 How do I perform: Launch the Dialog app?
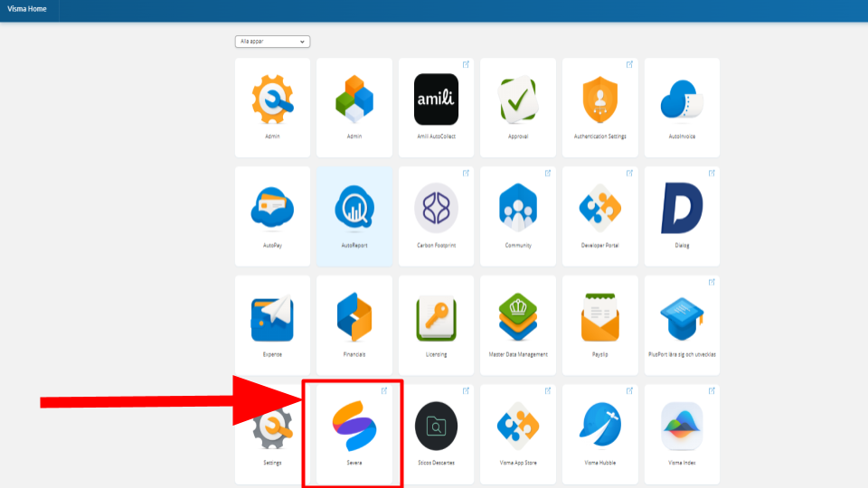point(682,216)
